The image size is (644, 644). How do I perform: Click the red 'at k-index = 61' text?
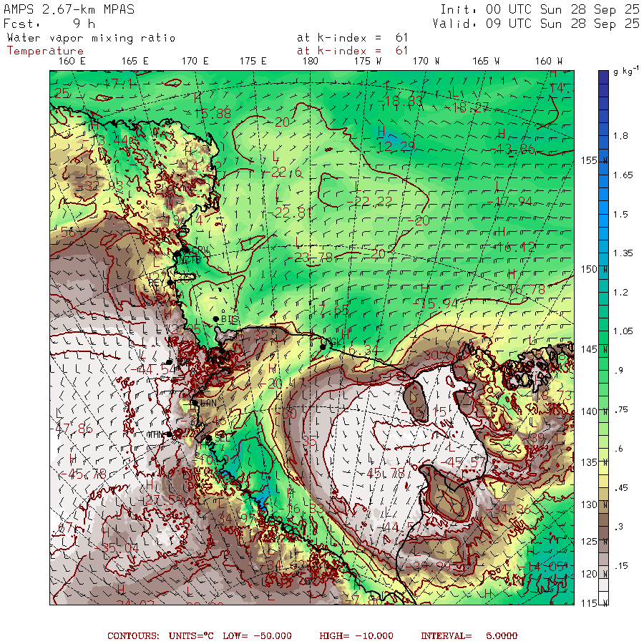point(352,51)
